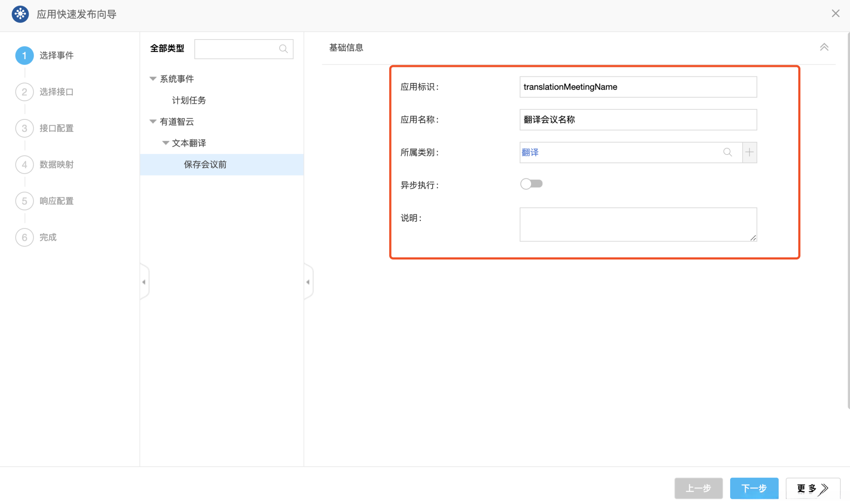Click search icon in event type filter

[x=283, y=49]
